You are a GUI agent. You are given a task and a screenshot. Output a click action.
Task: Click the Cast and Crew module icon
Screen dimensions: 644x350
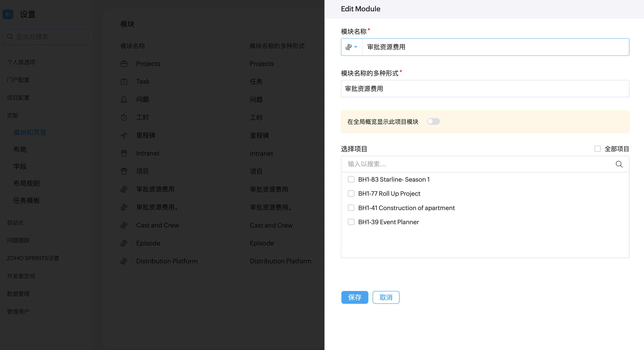(x=124, y=225)
